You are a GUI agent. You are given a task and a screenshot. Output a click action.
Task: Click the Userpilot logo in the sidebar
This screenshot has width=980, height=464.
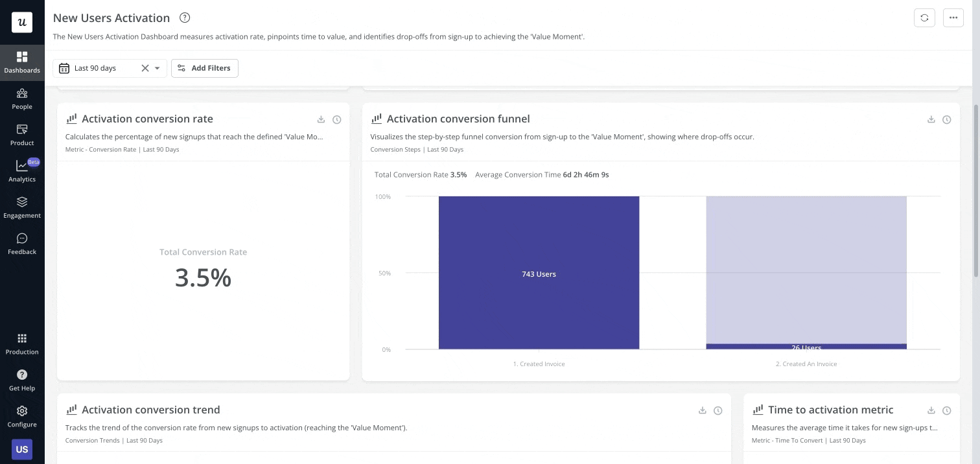[x=22, y=22]
